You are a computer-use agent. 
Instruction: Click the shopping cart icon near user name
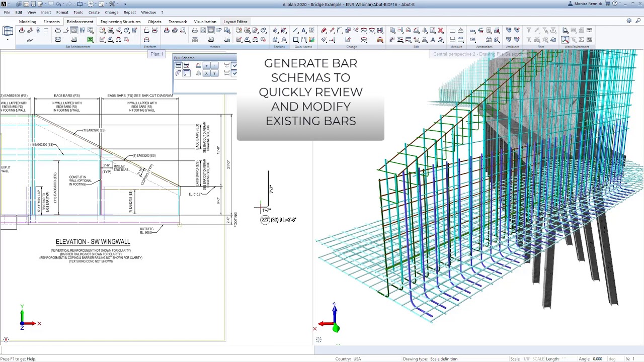click(607, 4)
